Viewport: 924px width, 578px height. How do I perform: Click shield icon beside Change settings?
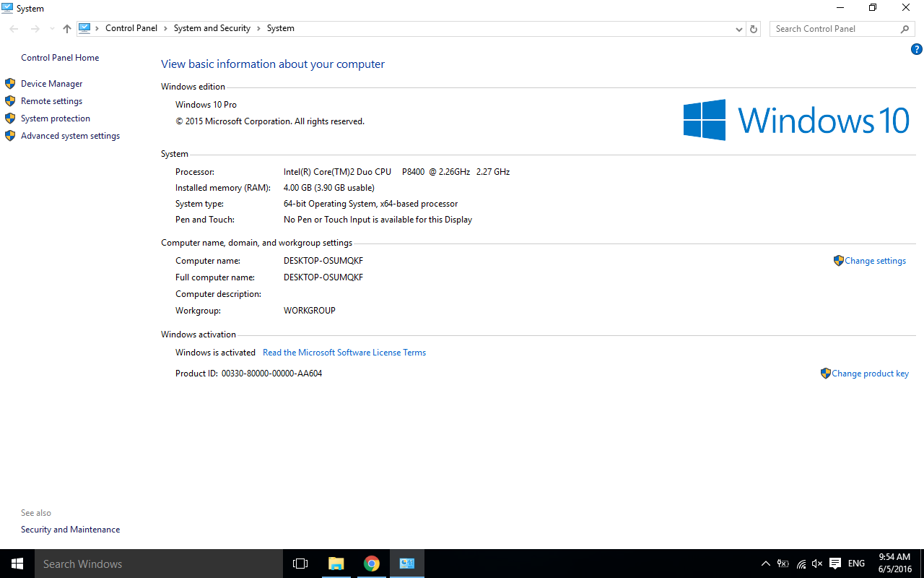click(838, 260)
